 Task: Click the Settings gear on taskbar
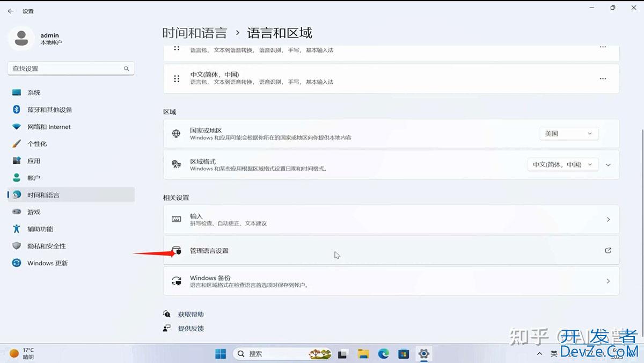coord(424,354)
